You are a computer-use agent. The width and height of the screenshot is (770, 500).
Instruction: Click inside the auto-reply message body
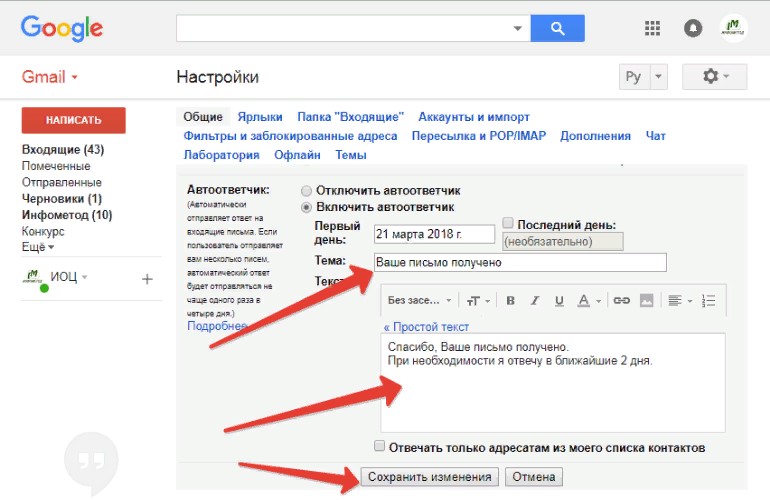552,383
